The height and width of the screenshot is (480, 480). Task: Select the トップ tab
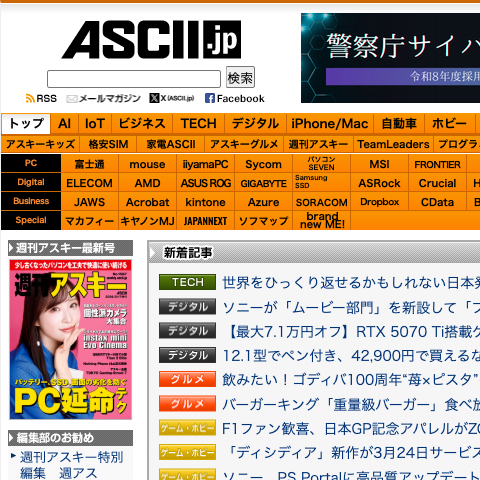coord(26,124)
